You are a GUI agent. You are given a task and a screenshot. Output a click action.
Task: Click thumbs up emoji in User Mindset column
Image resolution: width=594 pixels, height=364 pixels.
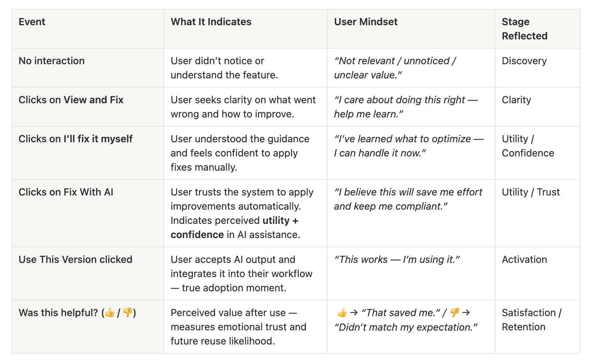[x=342, y=313]
